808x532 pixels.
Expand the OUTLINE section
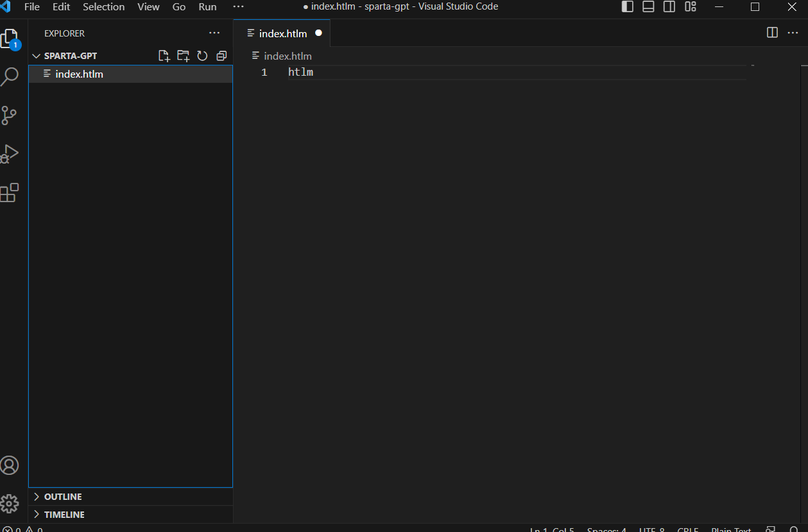coord(130,497)
